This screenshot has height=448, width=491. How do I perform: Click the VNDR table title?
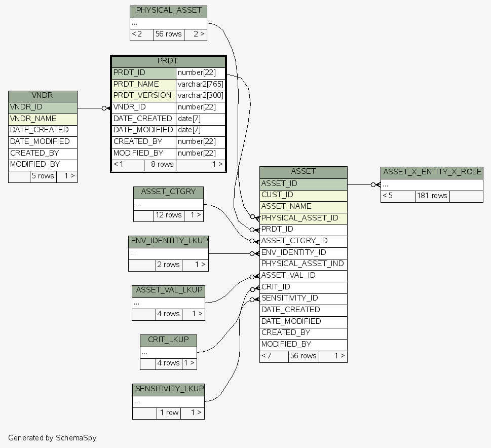[x=43, y=96]
